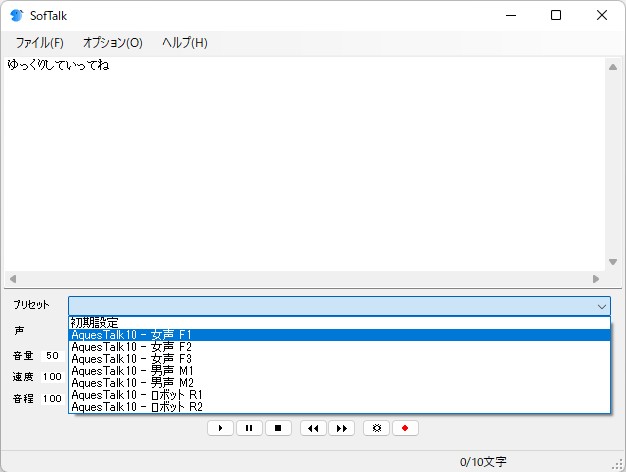Click in the text area with ゆっくりしていってね

pyautogui.click(x=304, y=165)
